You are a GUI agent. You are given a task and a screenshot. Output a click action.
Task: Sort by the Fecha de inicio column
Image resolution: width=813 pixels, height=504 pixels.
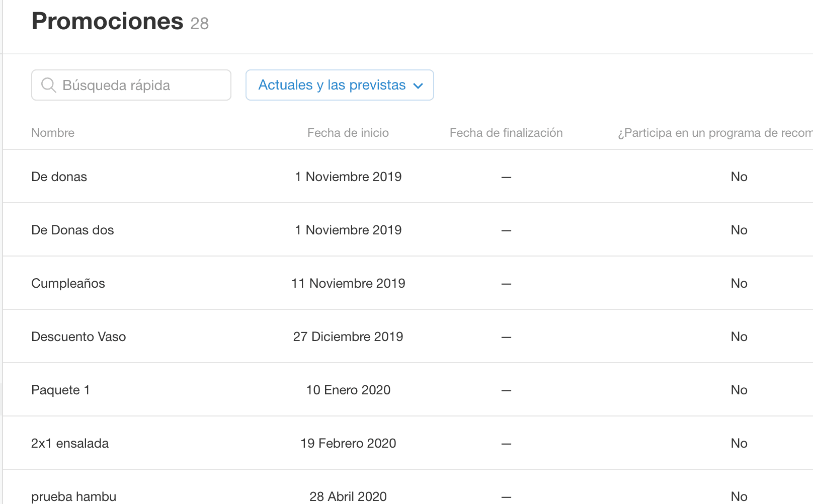[348, 133]
